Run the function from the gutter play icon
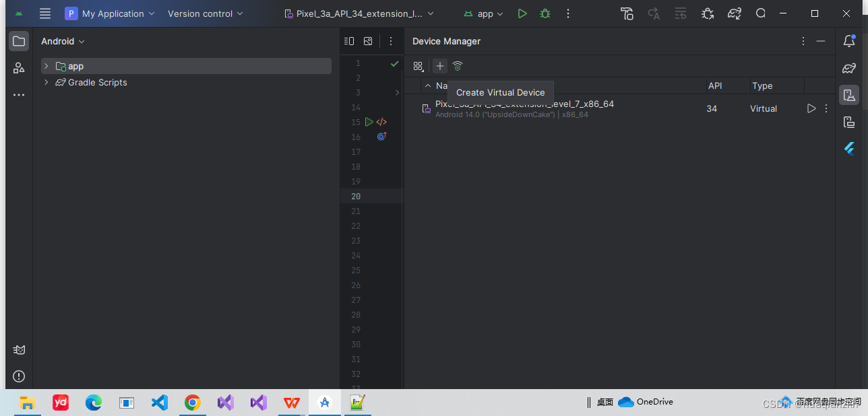This screenshot has height=416, width=868. (369, 122)
